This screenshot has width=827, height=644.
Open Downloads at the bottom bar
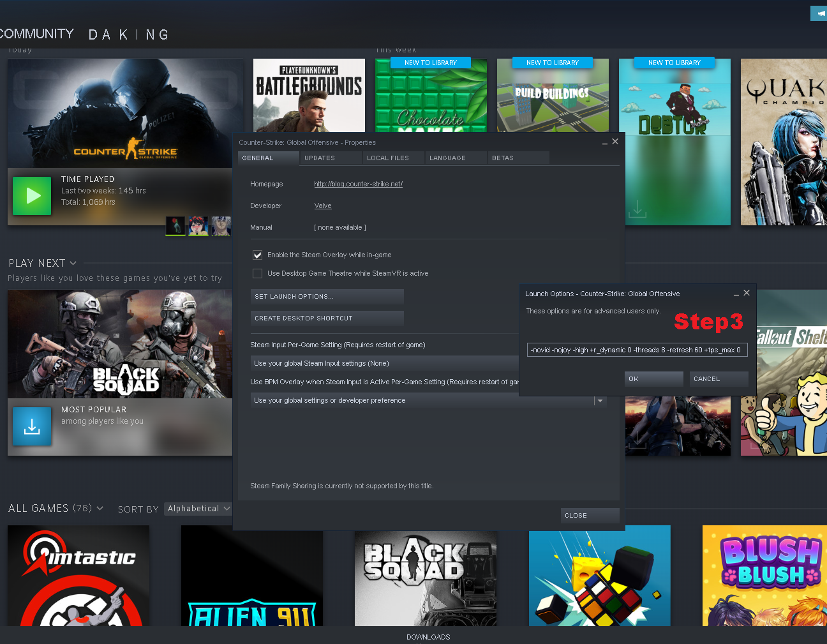coord(428,637)
